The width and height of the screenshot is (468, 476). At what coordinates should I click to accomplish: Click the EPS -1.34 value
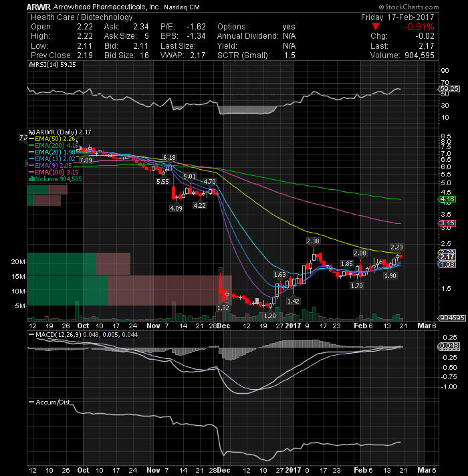[196, 36]
